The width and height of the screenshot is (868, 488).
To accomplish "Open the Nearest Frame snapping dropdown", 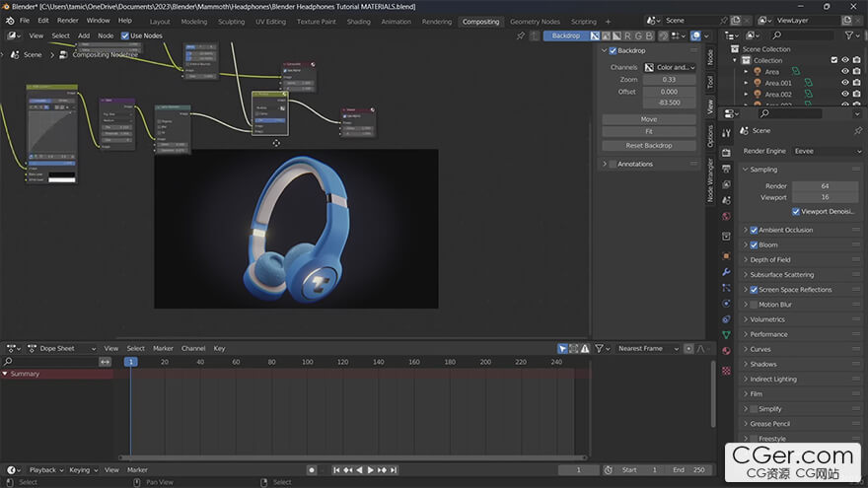I will (649, 348).
